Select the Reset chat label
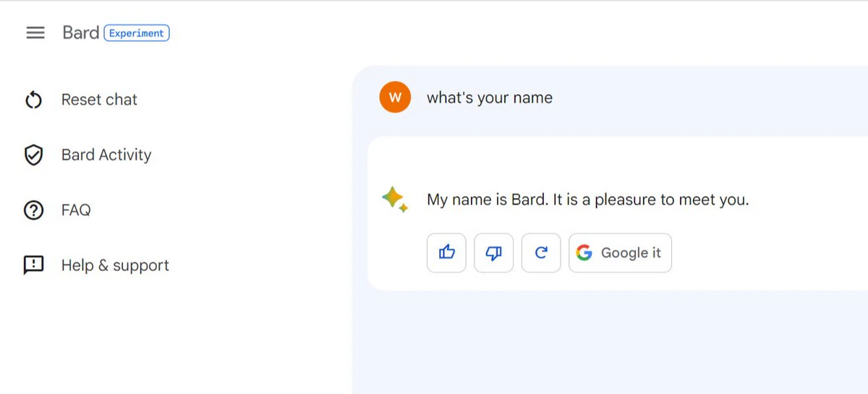 99,100
